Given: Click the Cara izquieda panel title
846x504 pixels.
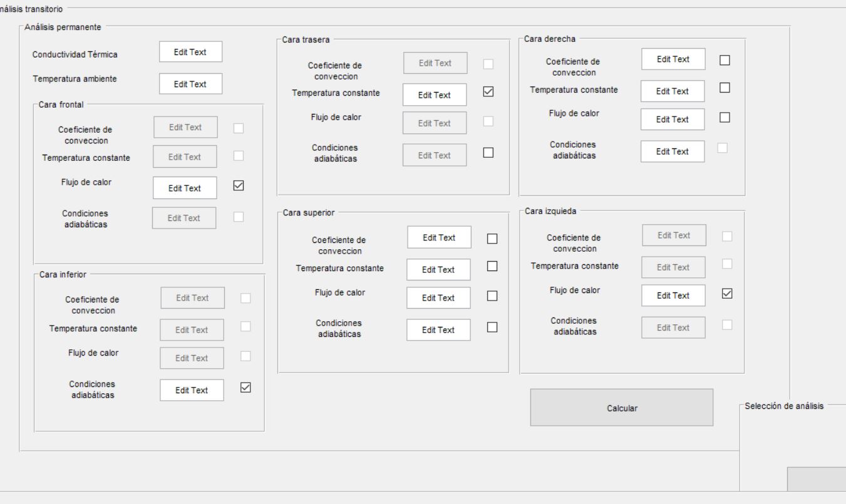Looking at the screenshot, I should pyautogui.click(x=551, y=211).
